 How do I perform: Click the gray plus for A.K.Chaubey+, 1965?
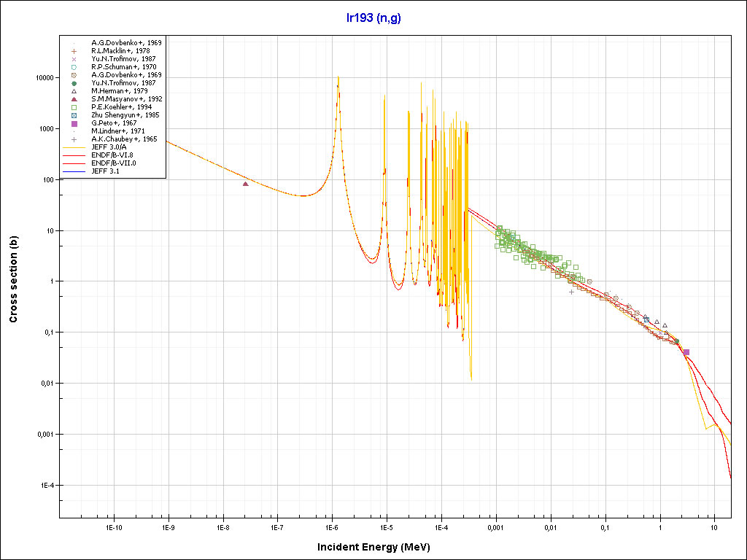(x=74, y=139)
